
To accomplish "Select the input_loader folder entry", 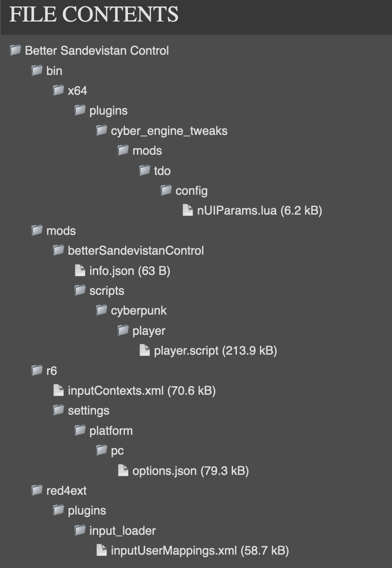I will pos(122,530).
